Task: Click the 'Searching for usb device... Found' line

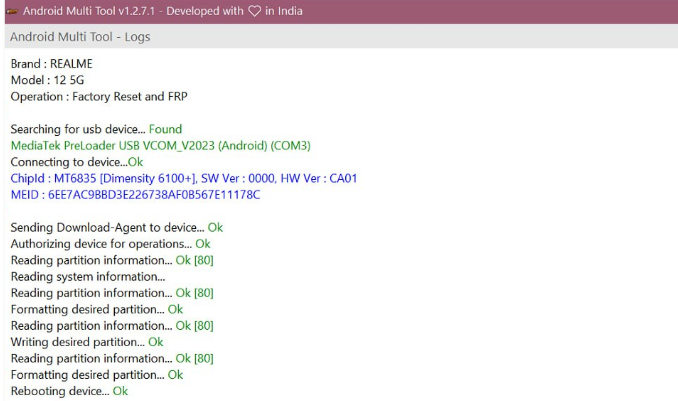Action: point(96,129)
